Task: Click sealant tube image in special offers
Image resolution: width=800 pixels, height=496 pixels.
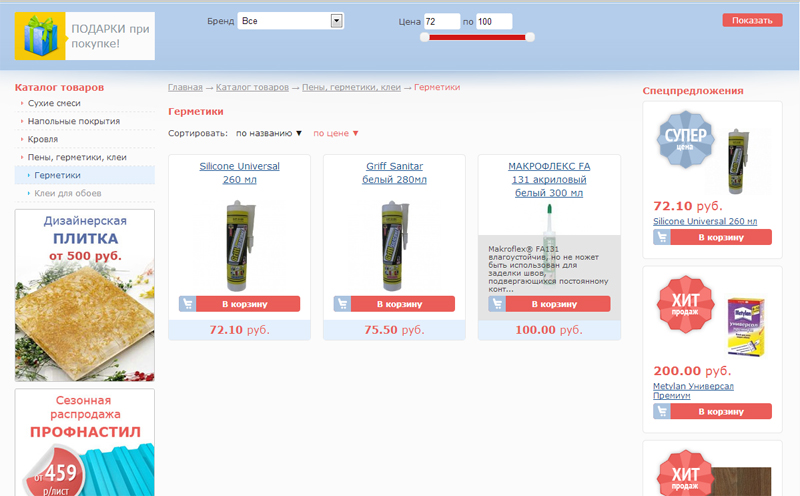Action: click(737, 161)
